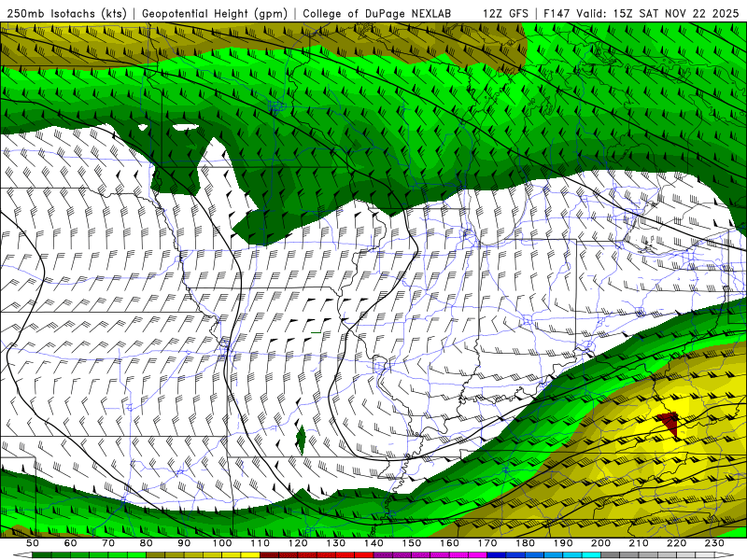Click the 230 knot color scale label
747x560 pixels.
click(714, 543)
